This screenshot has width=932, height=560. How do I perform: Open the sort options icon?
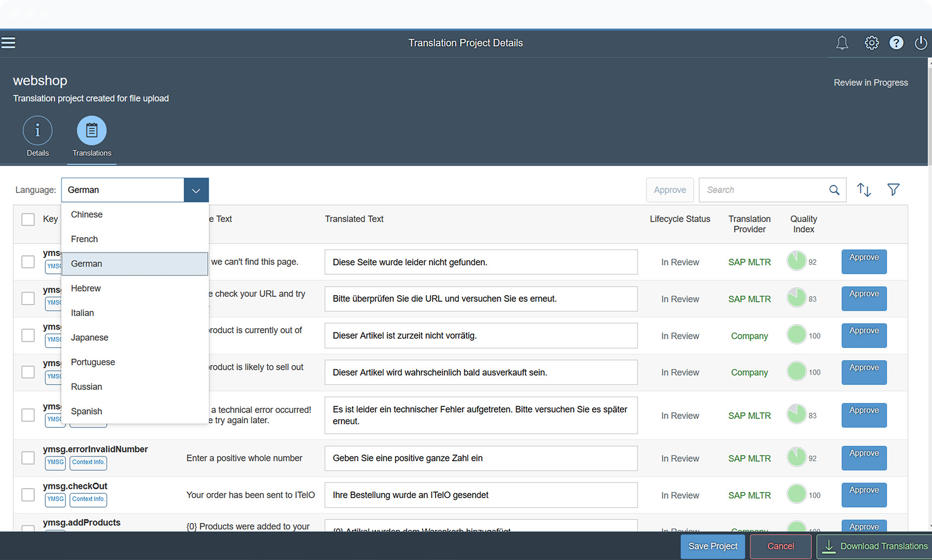point(864,190)
